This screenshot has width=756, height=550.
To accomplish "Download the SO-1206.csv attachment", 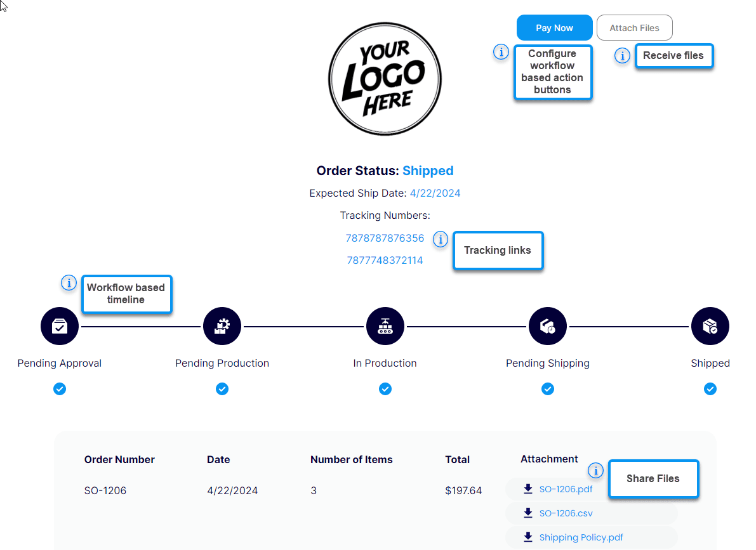I will pyautogui.click(x=566, y=513).
